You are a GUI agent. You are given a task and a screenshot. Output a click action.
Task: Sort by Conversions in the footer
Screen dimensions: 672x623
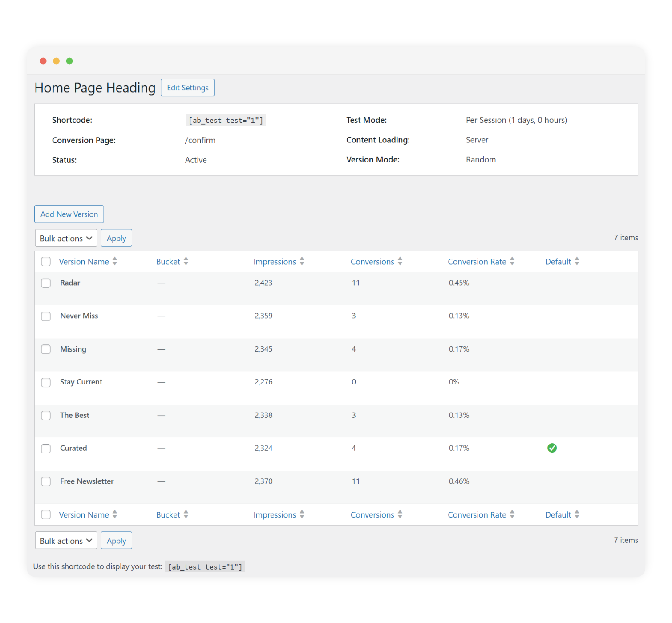372,515
